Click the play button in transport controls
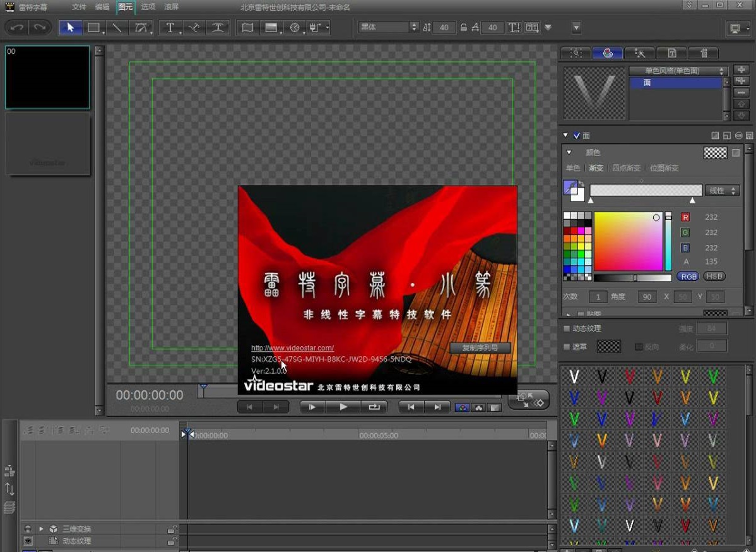Image resolution: width=756 pixels, height=552 pixels. coord(343,407)
